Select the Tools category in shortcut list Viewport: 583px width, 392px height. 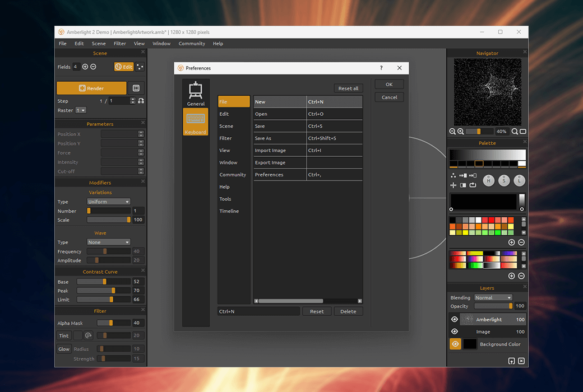[234, 199]
